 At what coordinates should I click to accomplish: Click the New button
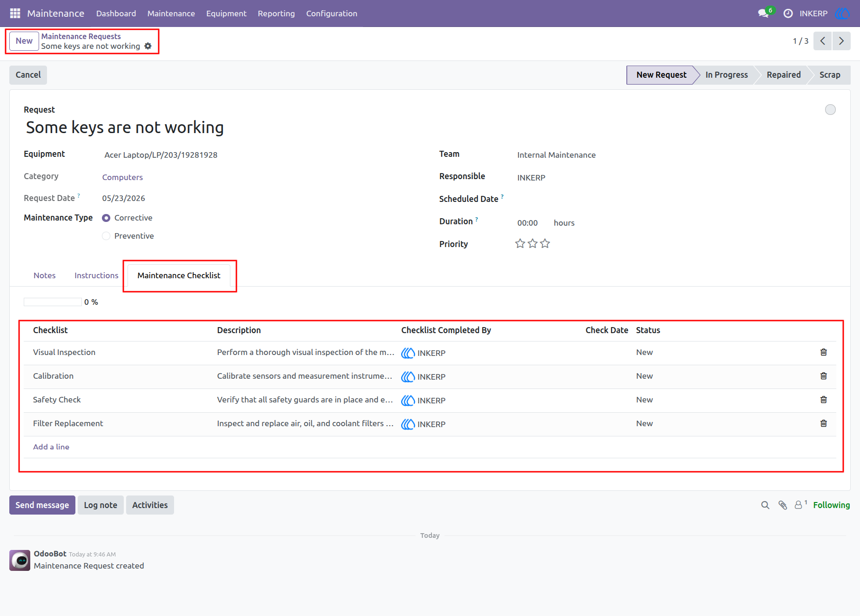(x=24, y=41)
